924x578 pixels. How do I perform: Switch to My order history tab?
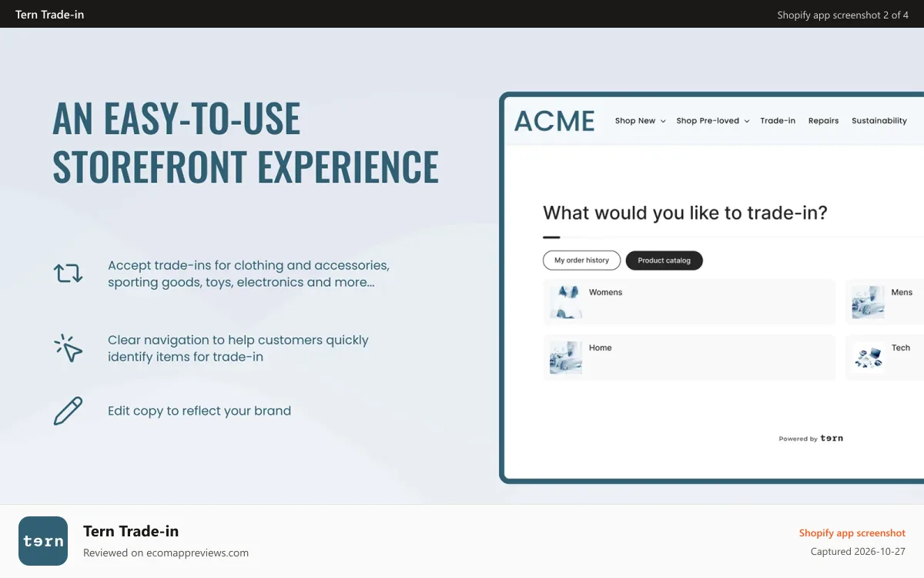581,260
